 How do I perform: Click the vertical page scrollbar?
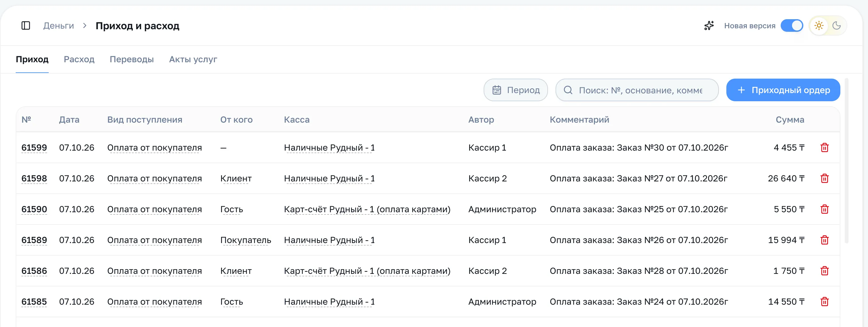846,161
